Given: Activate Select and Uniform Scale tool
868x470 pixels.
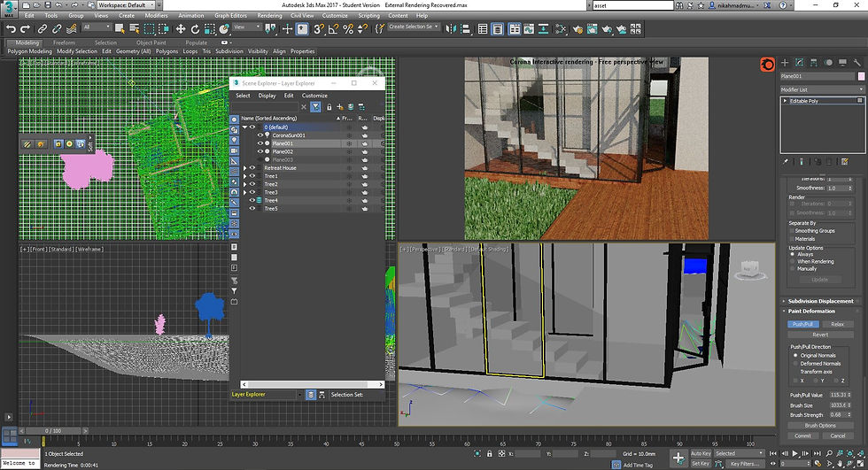Looking at the screenshot, I should tap(209, 28).
